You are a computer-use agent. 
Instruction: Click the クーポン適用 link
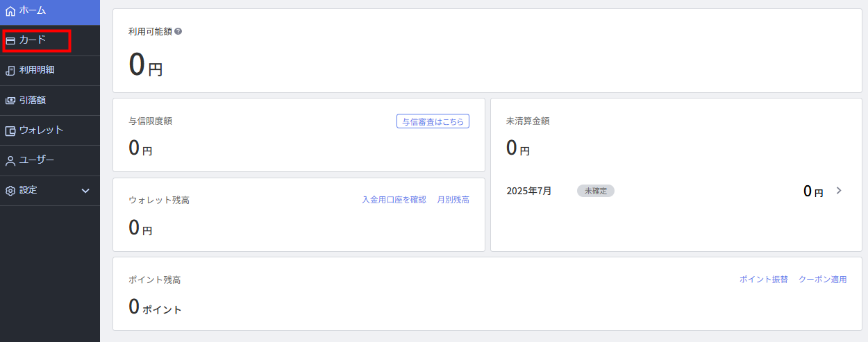(x=823, y=280)
